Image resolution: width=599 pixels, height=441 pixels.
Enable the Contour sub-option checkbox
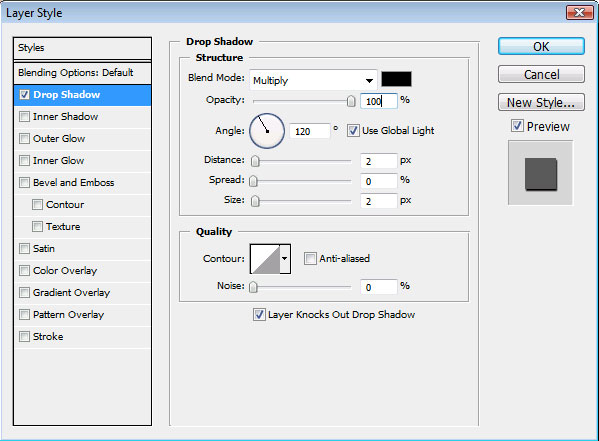37,204
